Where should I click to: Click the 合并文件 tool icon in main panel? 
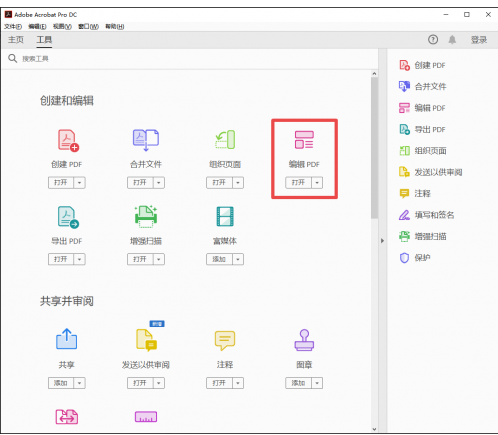tap(146, 140)
